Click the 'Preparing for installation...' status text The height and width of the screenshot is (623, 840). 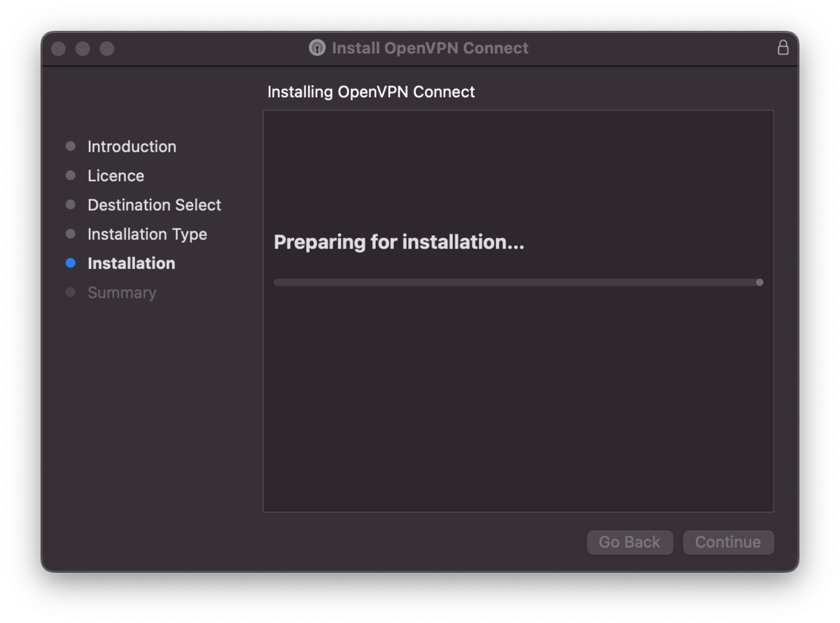pyautogui.click(x=398, y=242)
